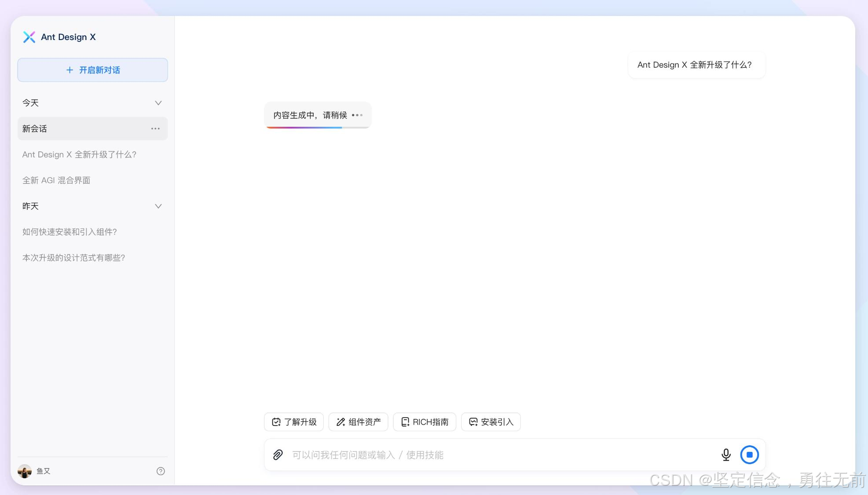Click the 了解升级 suggestion chip
868x495 pixels.
(x=294, y=422)
